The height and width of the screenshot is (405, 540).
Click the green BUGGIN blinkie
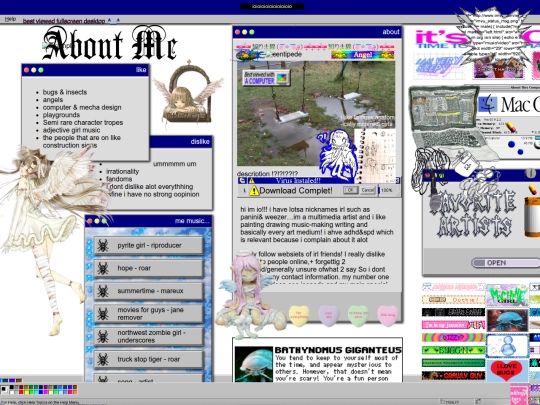point(453,350)
